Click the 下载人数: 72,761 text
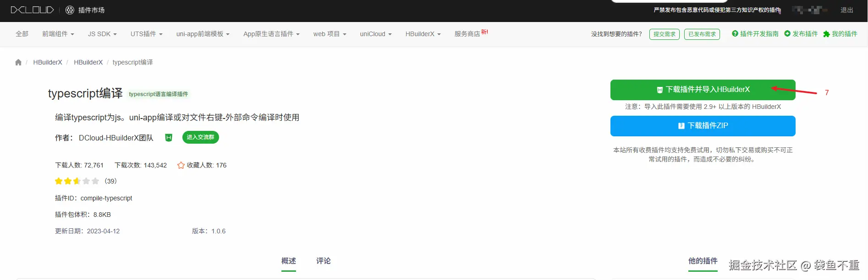This screenshot has height=280, width=868. (79, 165)
